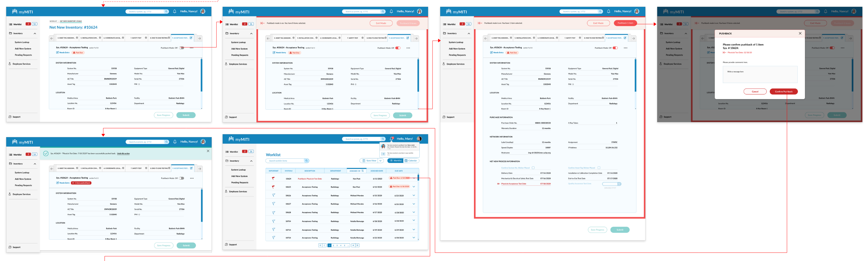Switch off Pushback Mode toggle on 1 item selected screen
This screenshot has height=261, width=868.
(615, 48)
